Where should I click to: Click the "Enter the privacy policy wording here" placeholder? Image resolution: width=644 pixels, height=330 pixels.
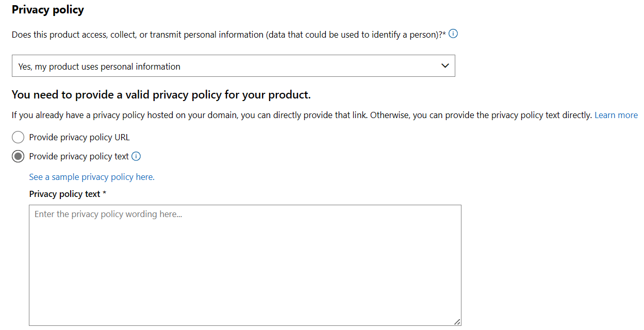pyautogui.click(x=108, y=214)
